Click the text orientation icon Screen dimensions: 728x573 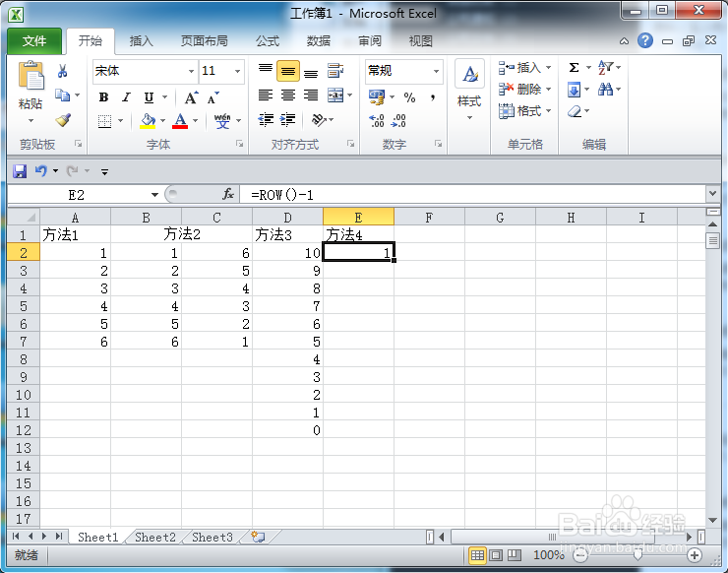pyautogui.click(x=319, y=120)
